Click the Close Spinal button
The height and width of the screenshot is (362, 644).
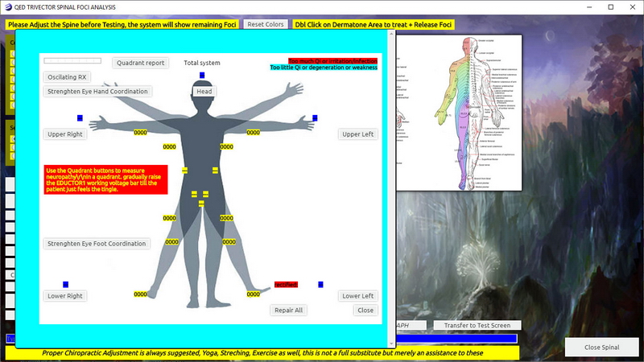pos(602,347)
